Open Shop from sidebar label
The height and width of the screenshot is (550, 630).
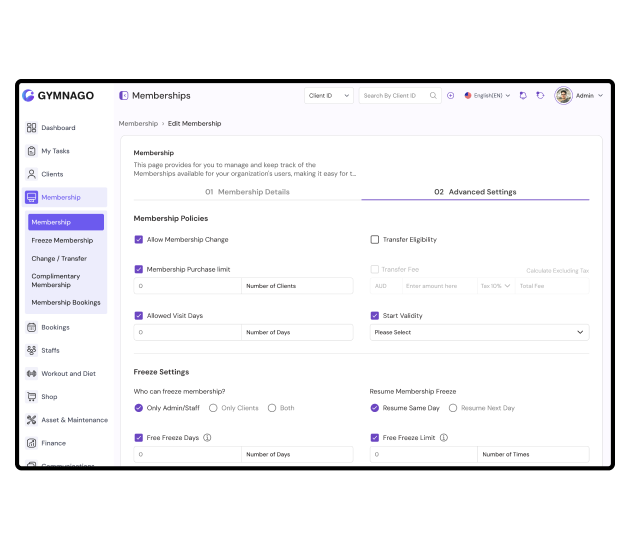click(49, 397)
